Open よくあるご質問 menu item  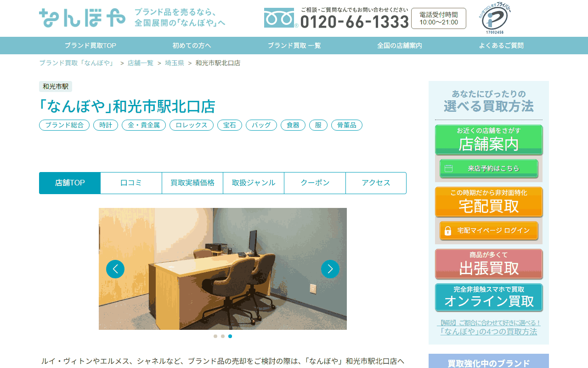[501, 46]
